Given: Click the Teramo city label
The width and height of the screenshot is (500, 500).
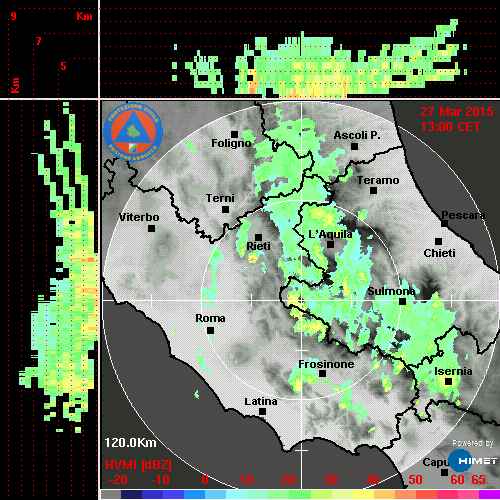Looking at the screenshot, I should (378, 180).
